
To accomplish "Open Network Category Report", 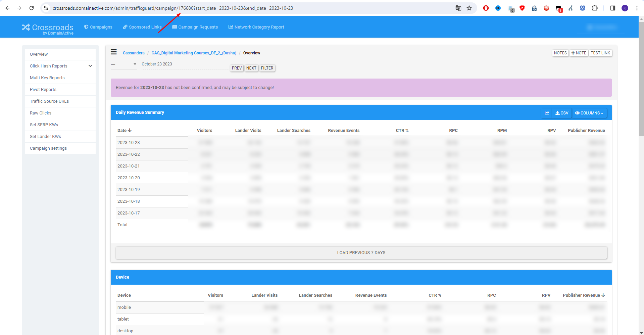I will pyautogui.click(x=256, y=27).
